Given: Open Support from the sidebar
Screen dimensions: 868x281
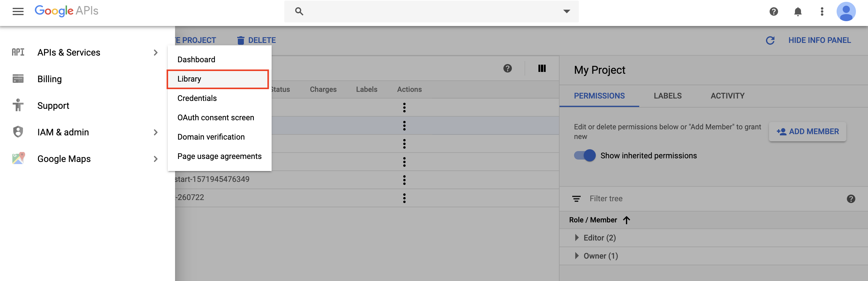Looking at the screenshot, I should point(53,106).
